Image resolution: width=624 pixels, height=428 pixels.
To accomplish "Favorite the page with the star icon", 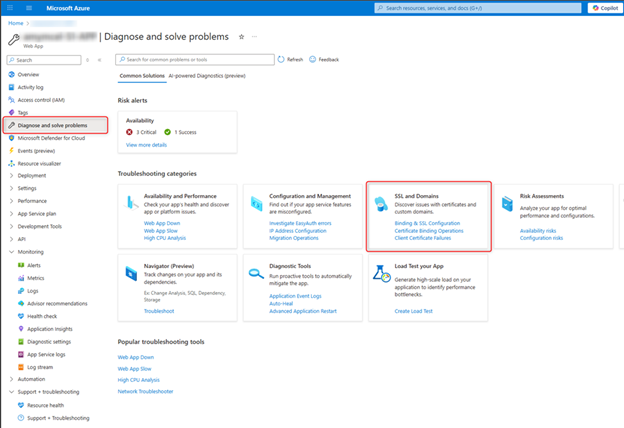I will click(x=241, y=37).
